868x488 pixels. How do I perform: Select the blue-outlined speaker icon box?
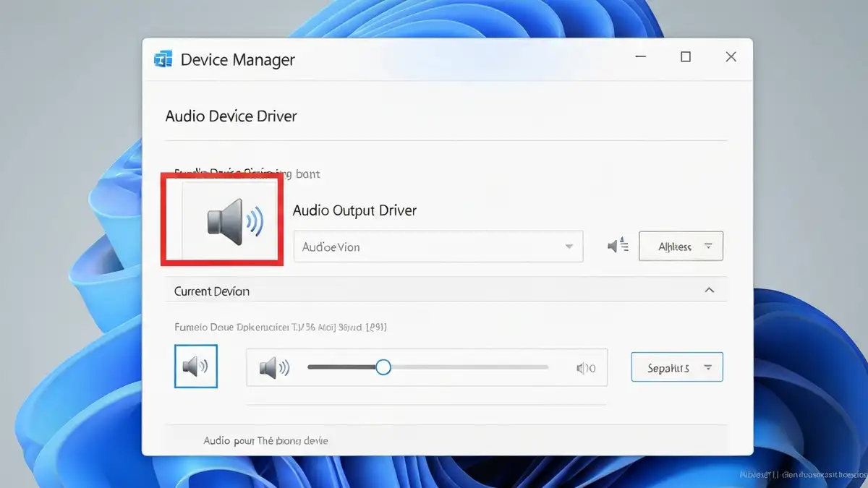196,366
